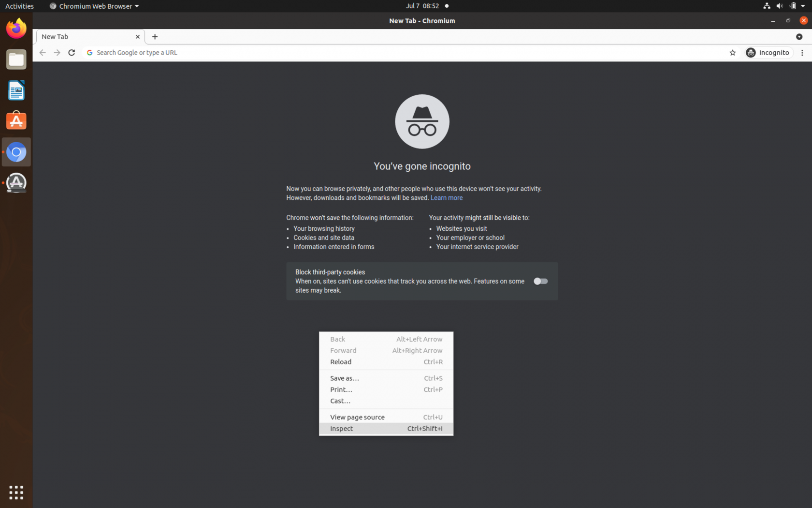Image resolution: width=812 pixels, height=508 pixels.
Task: Click the network status icon
Action: pos(767,6)
